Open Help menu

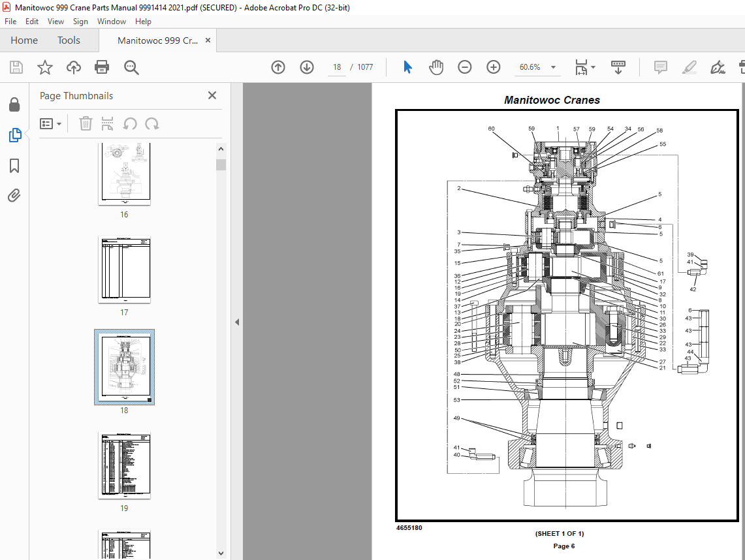click(143, 22)
